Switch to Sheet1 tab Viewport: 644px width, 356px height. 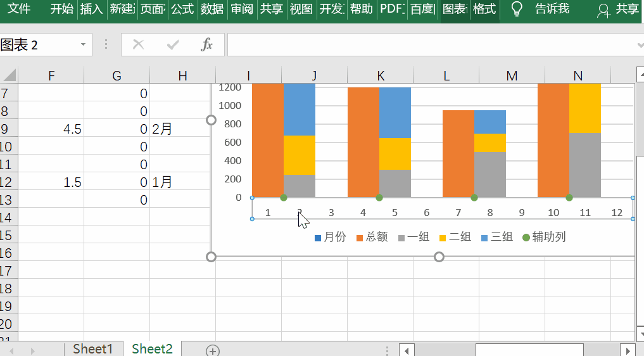(x=93, y=348)
